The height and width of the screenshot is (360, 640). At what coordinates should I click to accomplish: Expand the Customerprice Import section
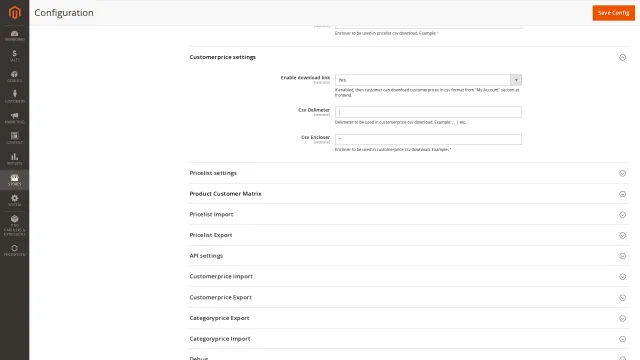pyautogui.click(x=622, y=277)
